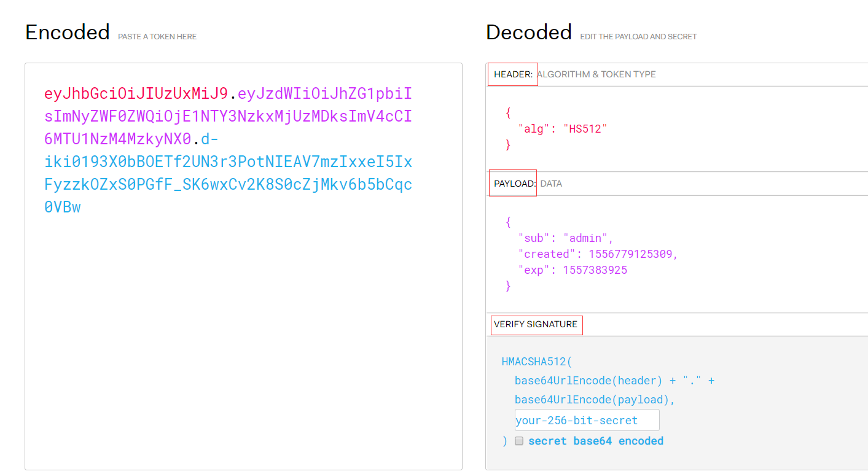
Task: Tick the secret base64 encoded checkbox
Action: point(519,441)
